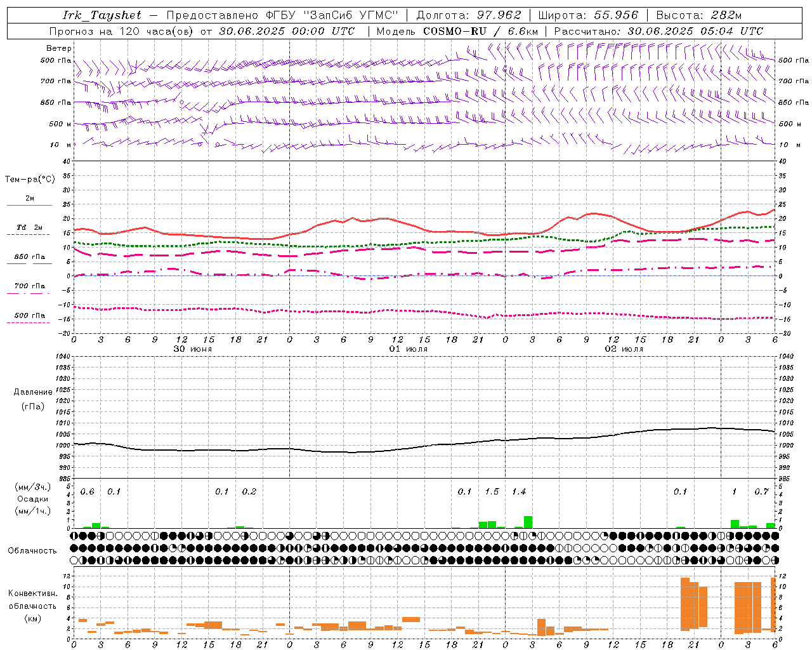Click the Irk_Tayshet station title
The width and height of the screenshot is (812, 650).
(102, 15)
